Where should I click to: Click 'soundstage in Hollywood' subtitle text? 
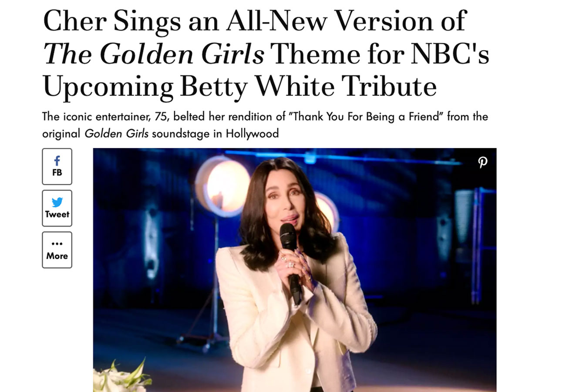(215, 133)
